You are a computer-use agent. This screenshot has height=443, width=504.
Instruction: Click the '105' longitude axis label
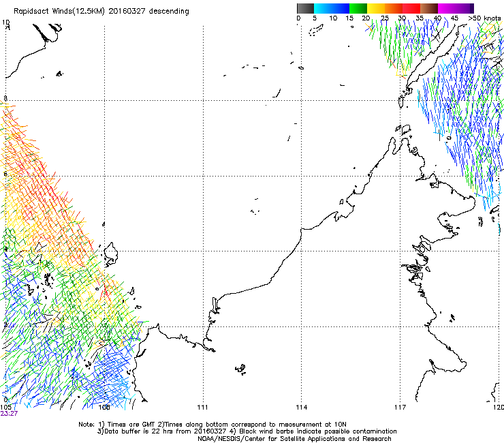5,408
